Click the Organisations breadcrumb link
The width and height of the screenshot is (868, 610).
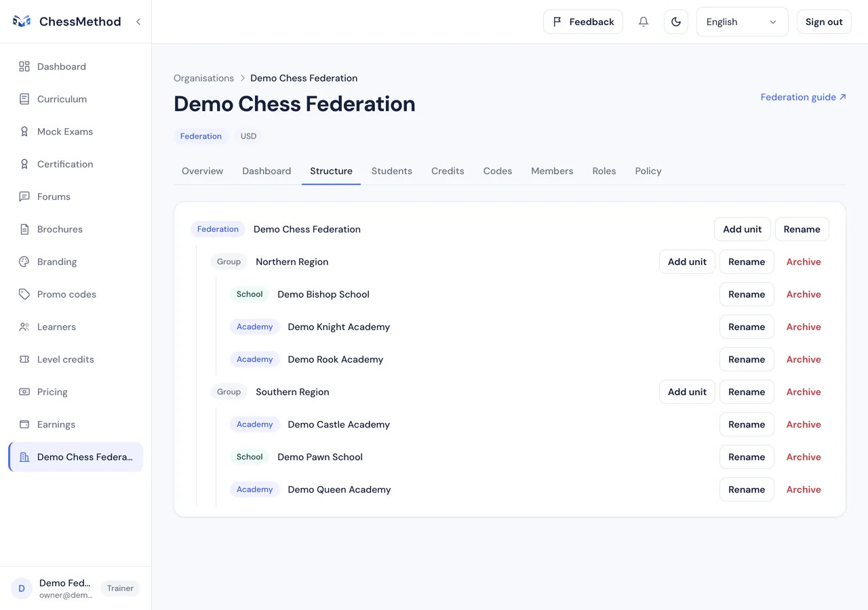pos(203,78)
